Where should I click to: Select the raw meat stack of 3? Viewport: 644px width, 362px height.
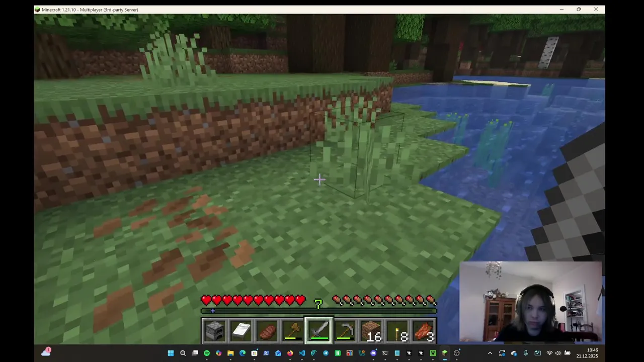coord(424,330)
